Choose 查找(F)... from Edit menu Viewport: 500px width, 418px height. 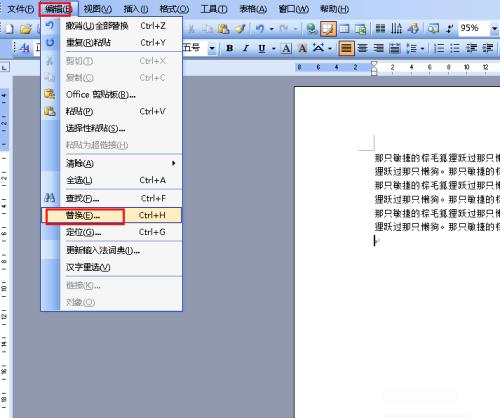112,198
